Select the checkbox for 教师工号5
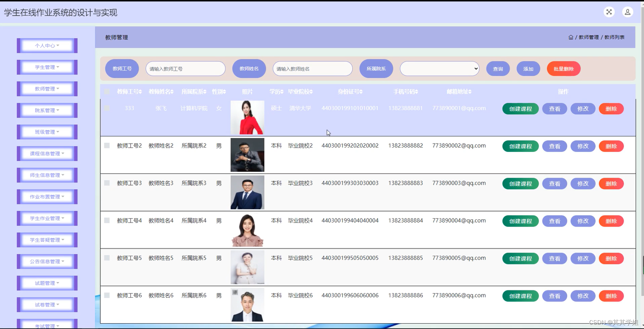Image resolution: width=644 pixels, height=329 pixels. pyautogui.click(x=106, y=258)
